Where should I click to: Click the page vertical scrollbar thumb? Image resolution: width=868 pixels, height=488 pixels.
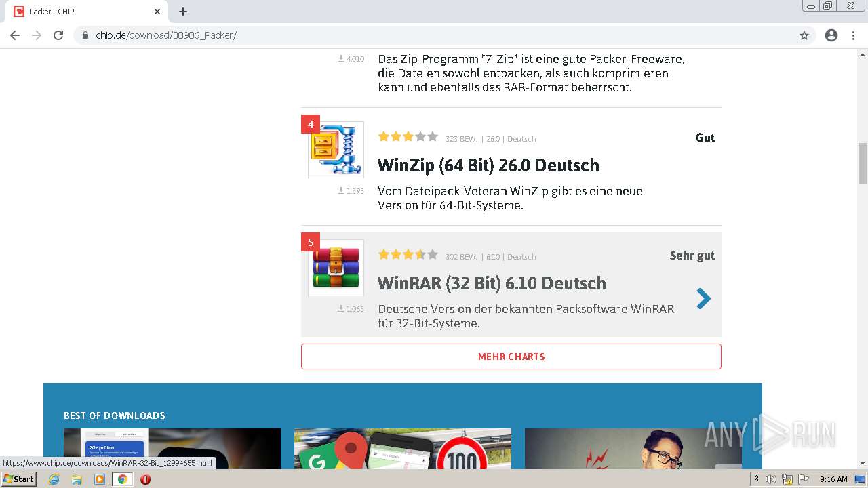[x=863, y=163]
